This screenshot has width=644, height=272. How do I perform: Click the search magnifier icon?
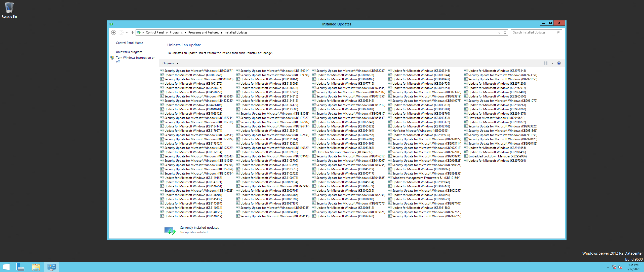[x=558, y=32]
